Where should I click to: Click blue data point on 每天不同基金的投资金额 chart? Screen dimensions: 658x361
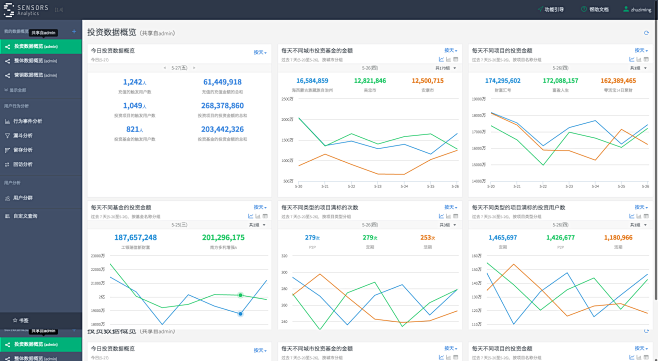[240, 314]
